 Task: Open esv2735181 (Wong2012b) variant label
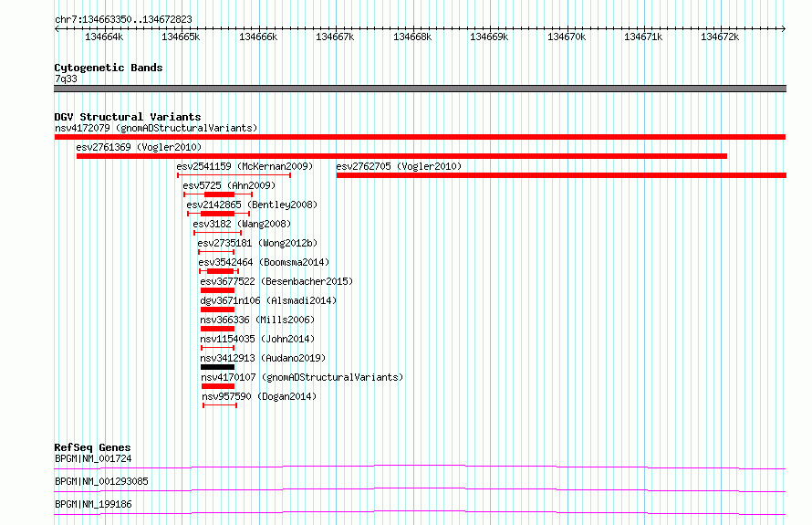257,243
